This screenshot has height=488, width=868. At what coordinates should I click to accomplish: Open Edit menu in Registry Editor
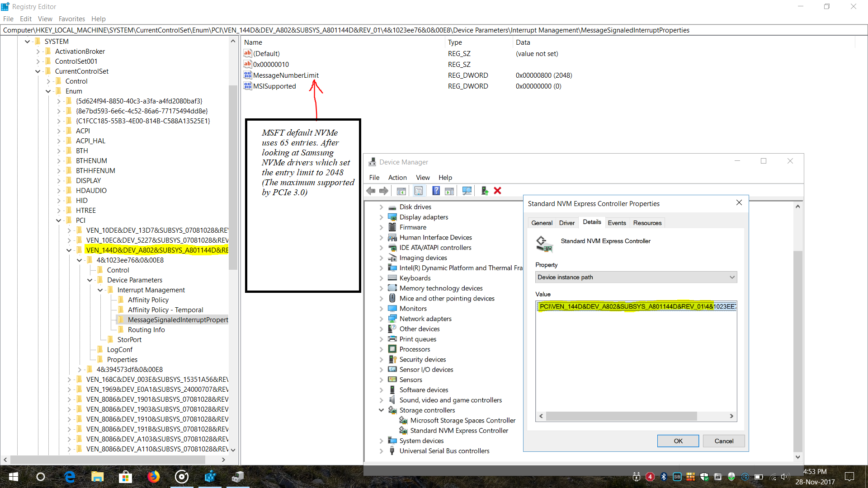pyautogui.click(x=26, y=19)
